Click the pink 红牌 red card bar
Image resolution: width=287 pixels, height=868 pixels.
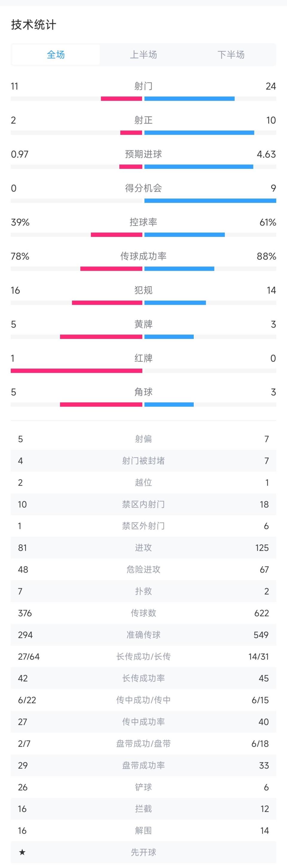pos(76,371)
